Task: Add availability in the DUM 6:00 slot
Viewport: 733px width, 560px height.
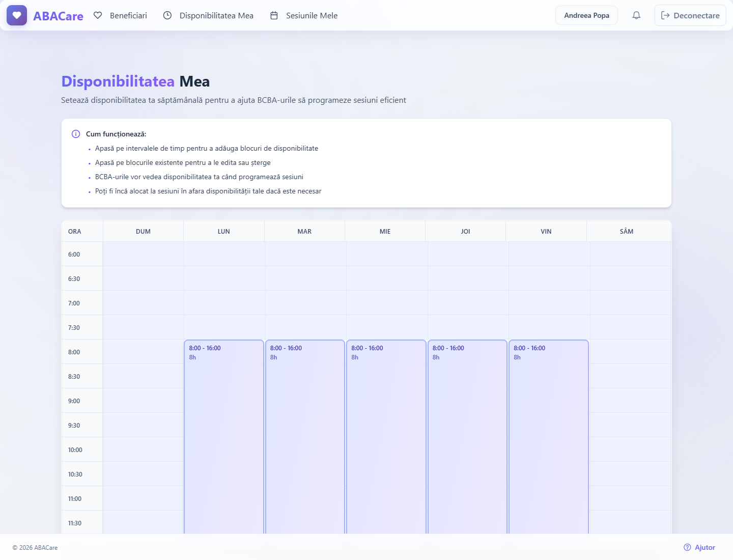Action: 144,254
